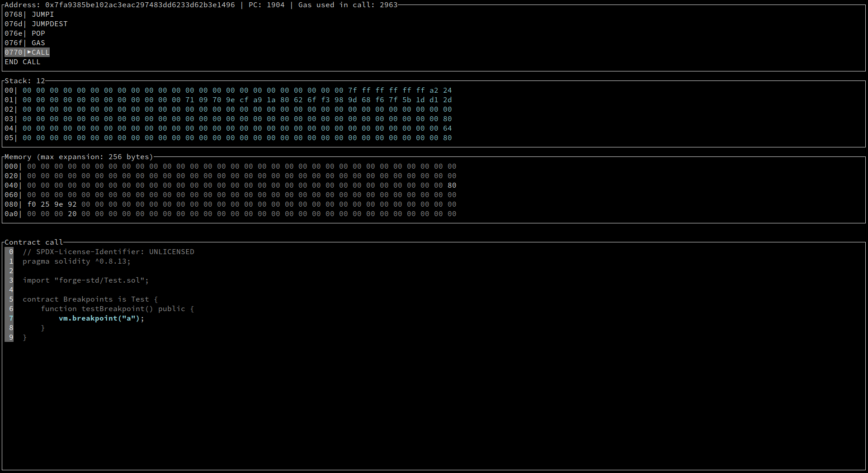Viewport: 868px width, 473px height.
Task: Click the highlighted vm.breakpoint("a") source line
Action: 101,318
